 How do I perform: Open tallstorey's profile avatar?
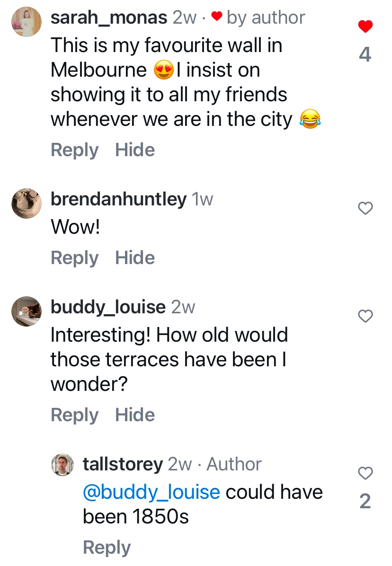point(63,465)
